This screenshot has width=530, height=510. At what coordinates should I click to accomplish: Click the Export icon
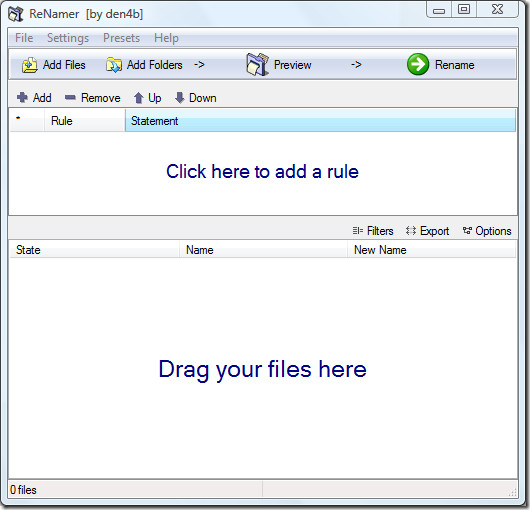(x=411, y=231)
